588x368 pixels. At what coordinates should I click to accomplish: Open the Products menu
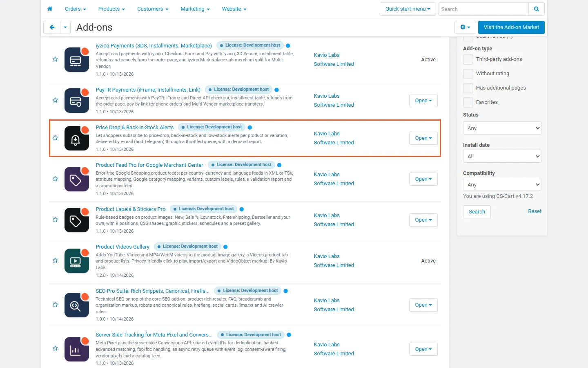pyautogui.click(x=111, y=9)
